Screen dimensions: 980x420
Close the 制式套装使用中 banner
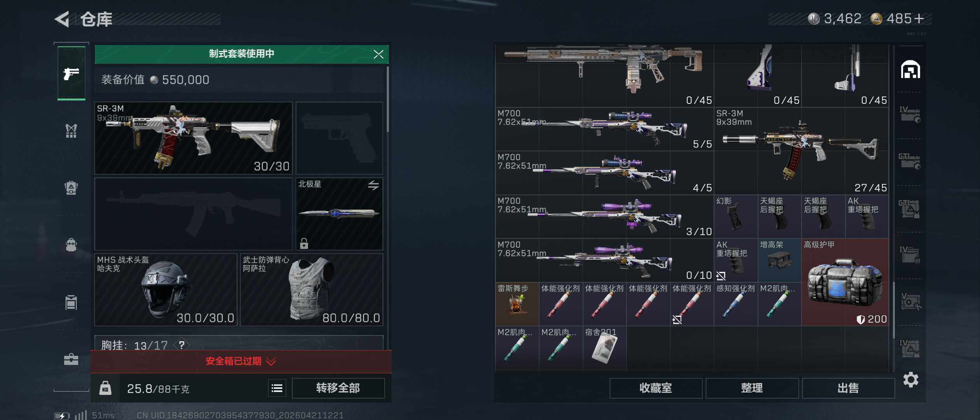click(378, 54)
